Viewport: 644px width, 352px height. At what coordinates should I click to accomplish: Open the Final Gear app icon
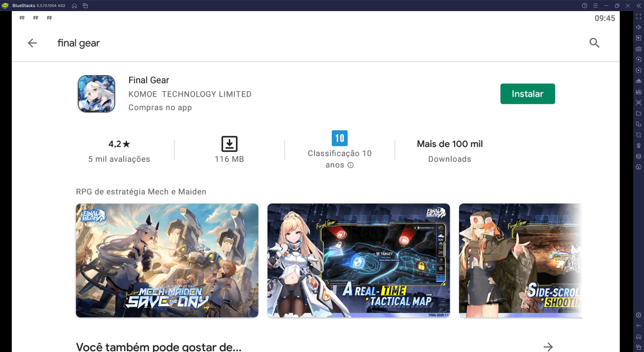point(96,94)
